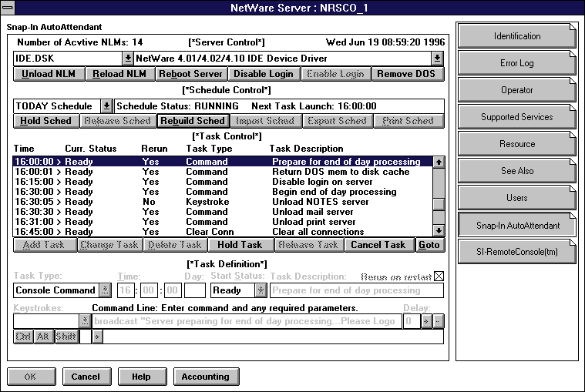Click the Cancel Task button

[378, 245]
